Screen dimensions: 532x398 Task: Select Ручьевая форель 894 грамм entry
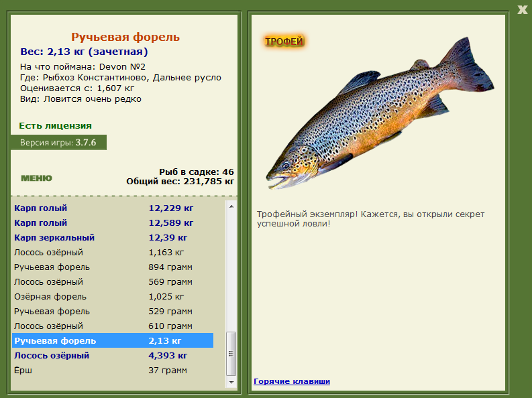point(113,267)
